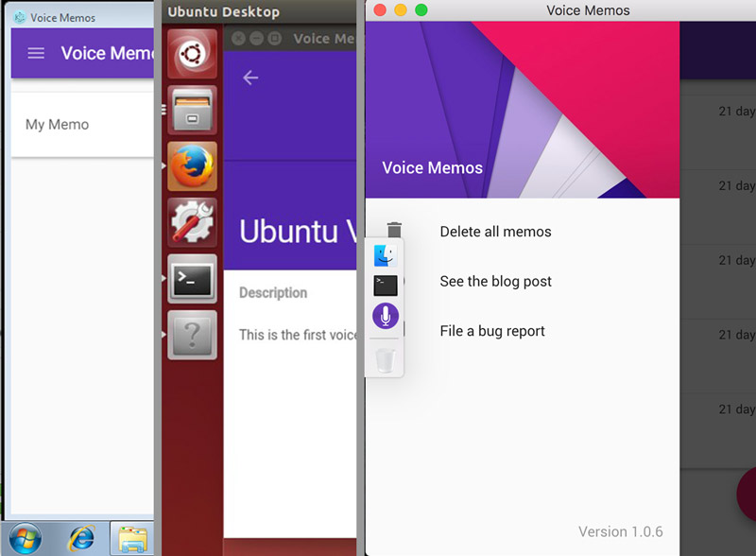Select the Voice Memos microphone icon in the dock
The height and width of the screenshot is (556, 756).
[x=384, y=315]
